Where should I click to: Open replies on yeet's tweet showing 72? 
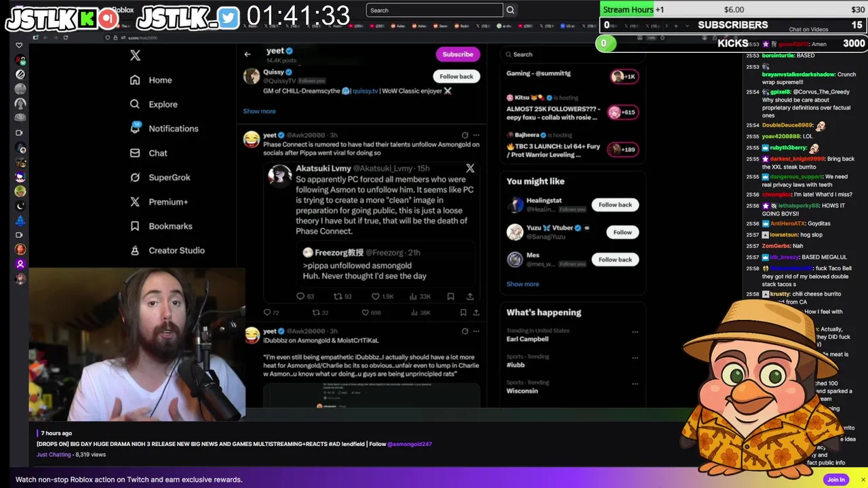pyautogui.click(x=271, y=312)
